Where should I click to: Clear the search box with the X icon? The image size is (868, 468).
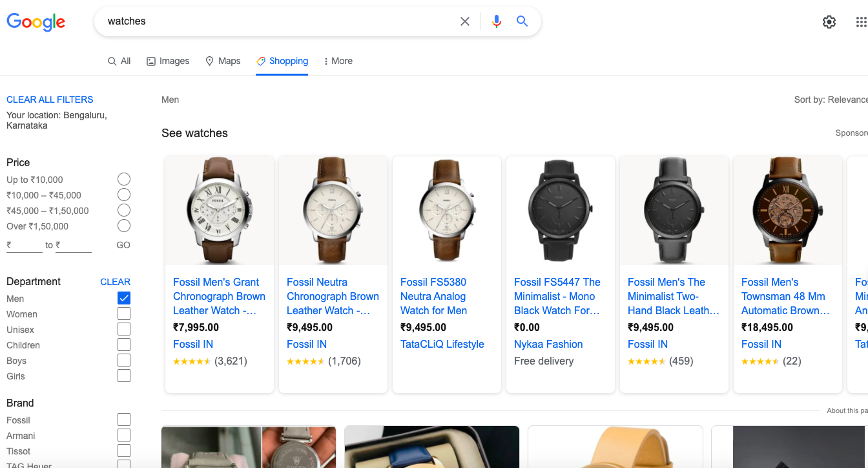click(465, 21)
